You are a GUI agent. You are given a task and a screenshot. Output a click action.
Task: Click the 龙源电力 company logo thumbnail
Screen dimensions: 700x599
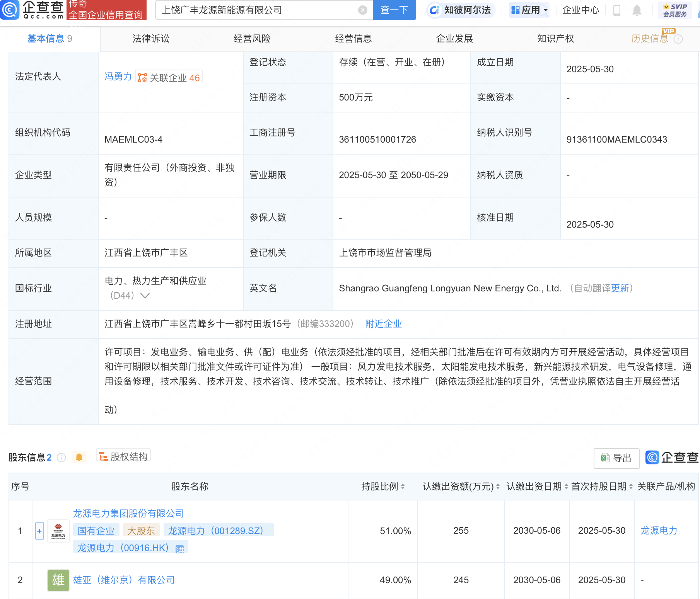click(x=58, y=531)
